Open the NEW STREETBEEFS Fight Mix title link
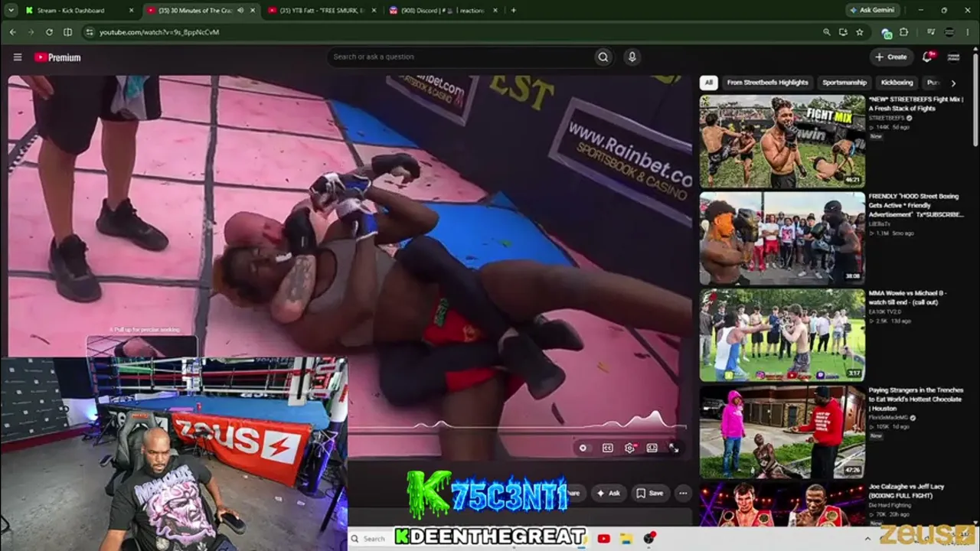Viewport: 980px width, 551px height. [x=916, y=104]
